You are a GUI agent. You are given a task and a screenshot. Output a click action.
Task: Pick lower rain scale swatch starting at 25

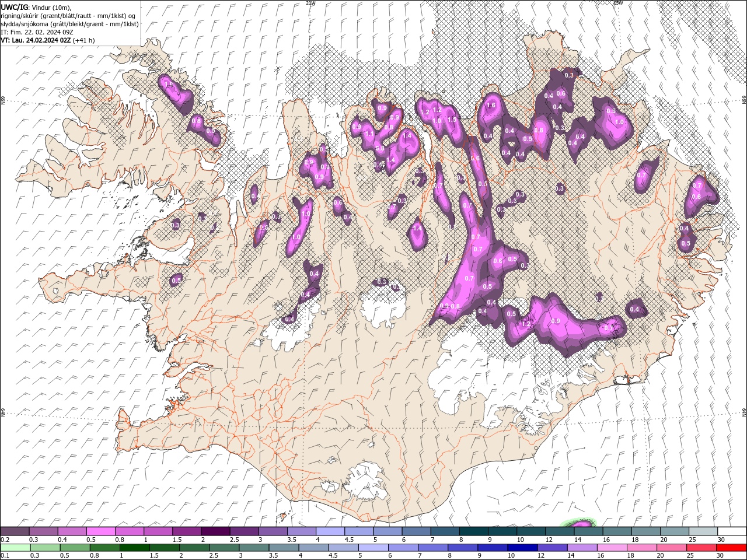[x=701, y=548]
